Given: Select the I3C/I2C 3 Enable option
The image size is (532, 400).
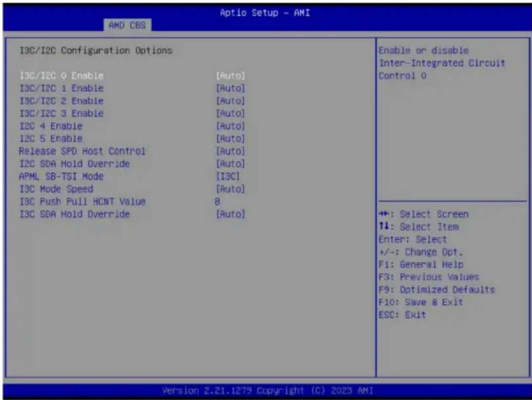Looking at the screenshot, I should [x=61, y=113].
